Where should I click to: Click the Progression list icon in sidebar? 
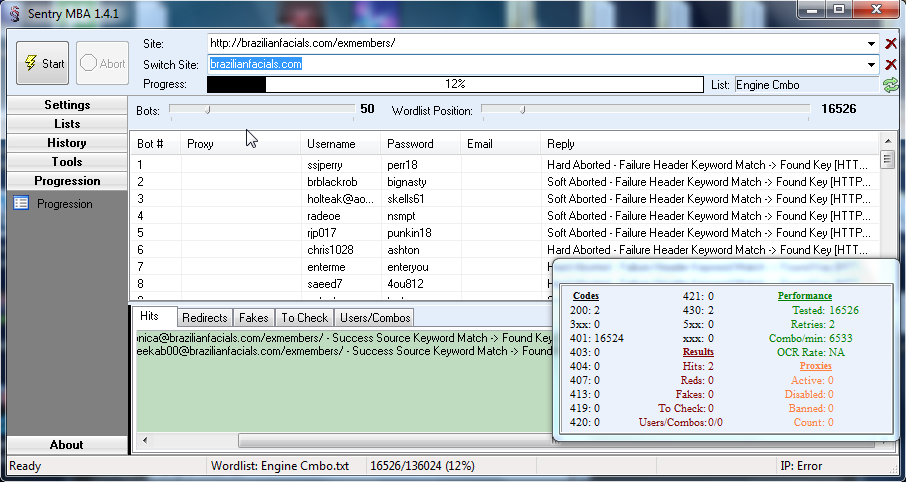click(21, 204)
